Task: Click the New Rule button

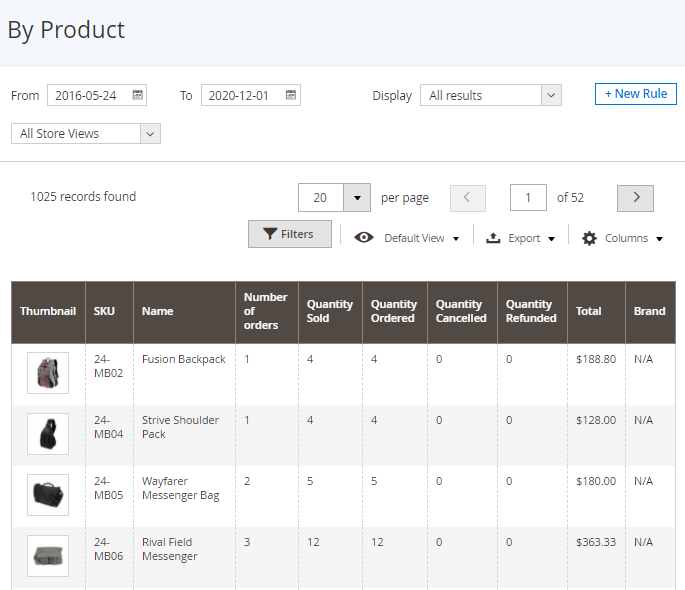Action: (636, 94)
